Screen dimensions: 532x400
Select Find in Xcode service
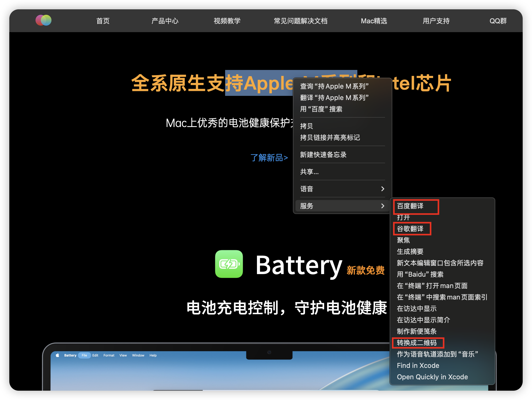(x=418, y=366)
